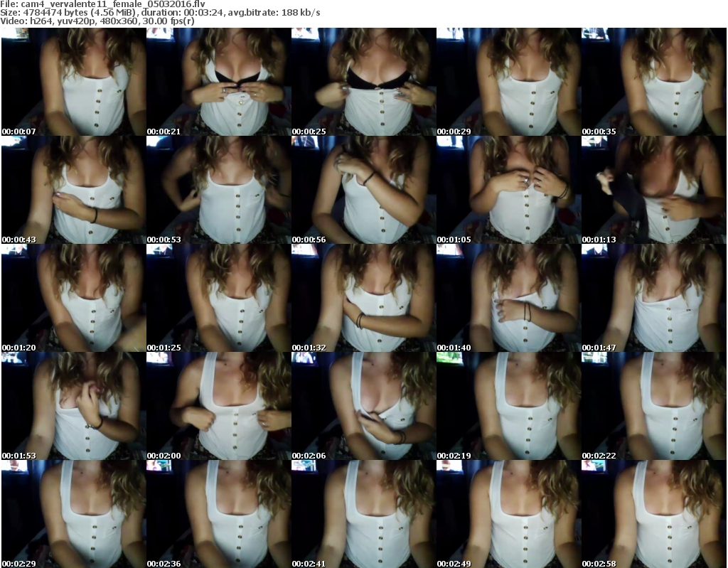Select the frame at 00:01:20
The image size is (728, 568).
click(x=74, y=298)
